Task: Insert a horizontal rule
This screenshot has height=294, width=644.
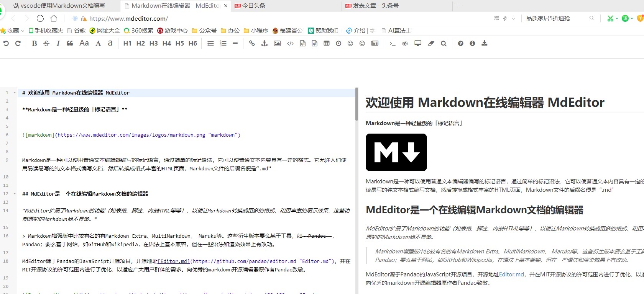Action: (235, 44)
